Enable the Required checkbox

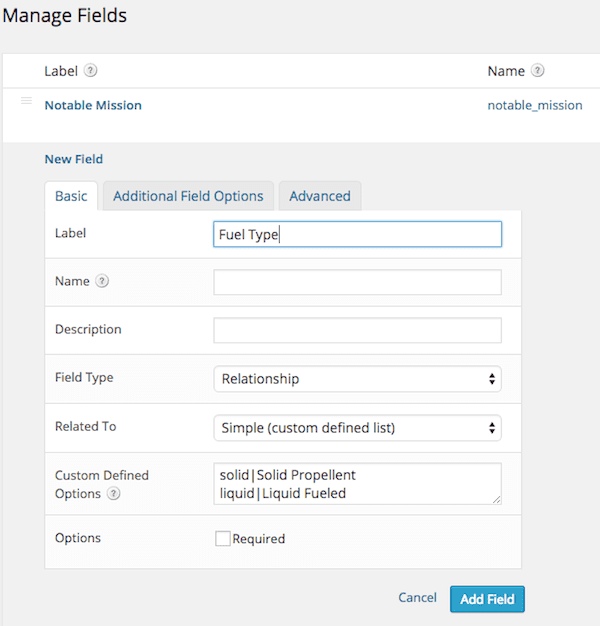[223, 539]
